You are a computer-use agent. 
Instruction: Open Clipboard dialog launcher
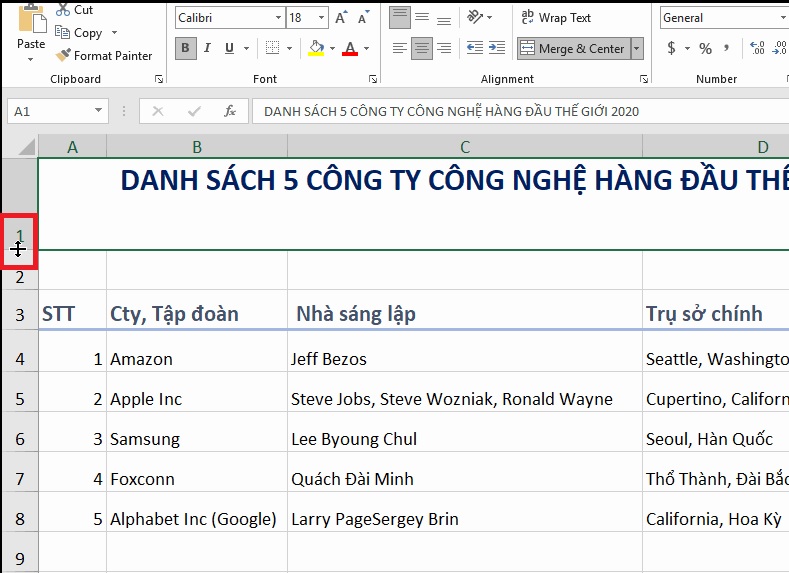(x=159, y=78)
